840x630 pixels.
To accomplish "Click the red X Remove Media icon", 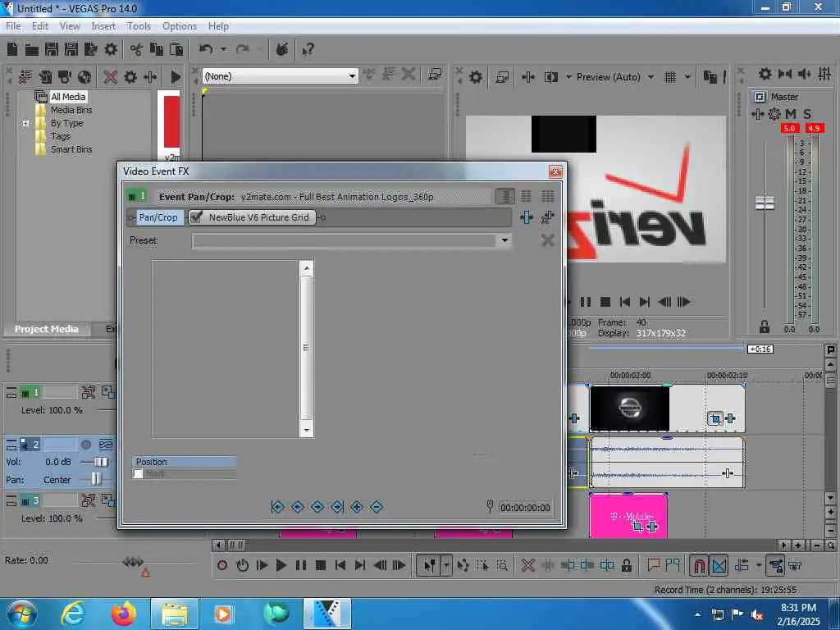I will [111, 77].
